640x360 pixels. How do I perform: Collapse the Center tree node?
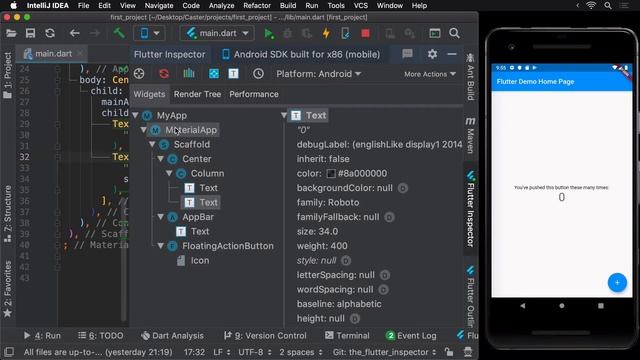pyautogui.click(x=160, y=159)
